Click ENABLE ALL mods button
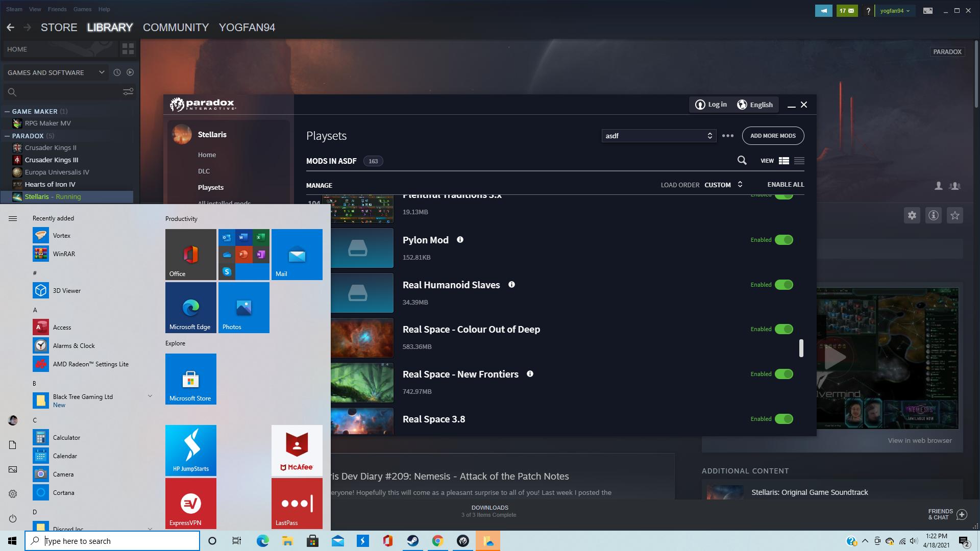The image size is (980, 551). (786, 185)
